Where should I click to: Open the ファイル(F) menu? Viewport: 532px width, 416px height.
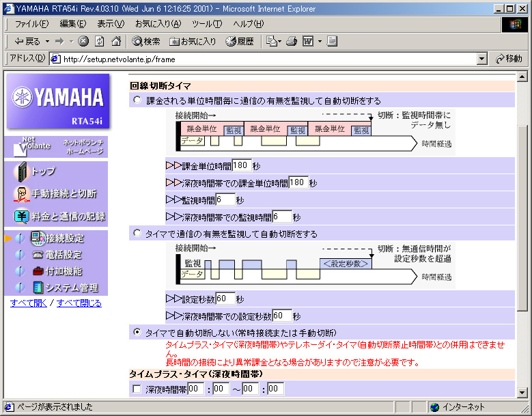coord(31,24)
